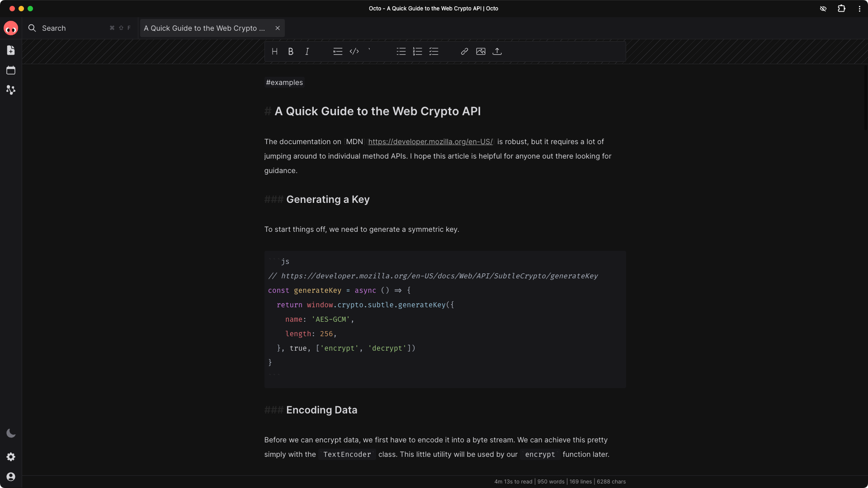The height and width of the screenshot is (488, 868).
Task: Click the MDN documentation hyperlink
Action: tap(430, 142)
